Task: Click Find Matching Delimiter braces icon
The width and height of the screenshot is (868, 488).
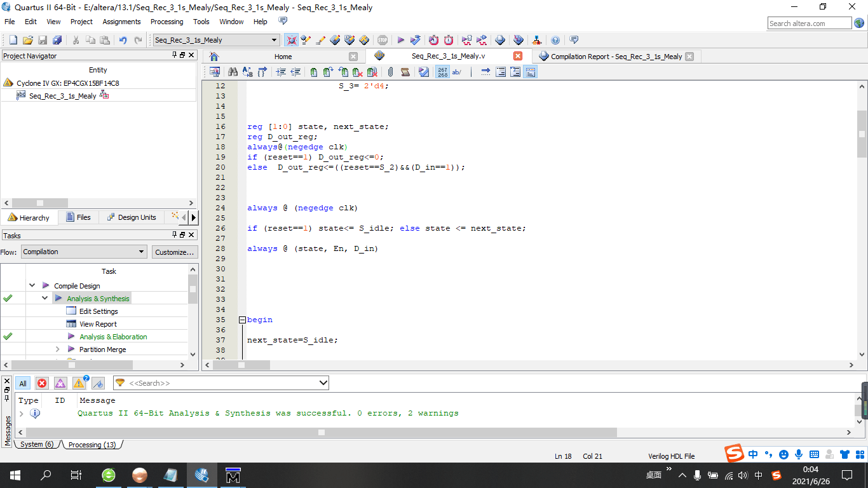Action: coord(262,72)
